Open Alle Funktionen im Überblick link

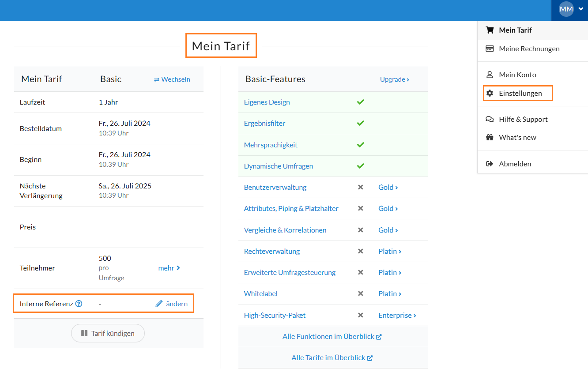pos(332,336)
